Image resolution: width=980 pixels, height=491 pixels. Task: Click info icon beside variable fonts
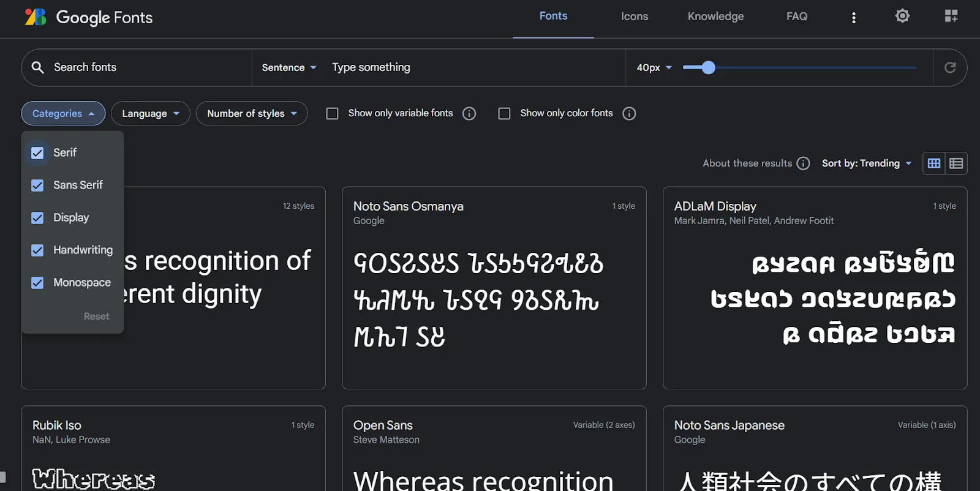tap(469, 114)
